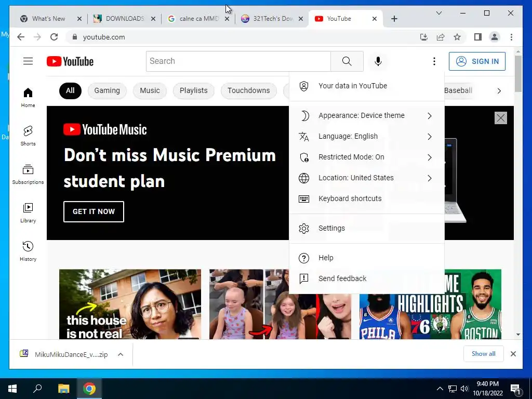Viewport: 532px width, 399px height.
Task: Close the downloads bar
Action: click(513, 354)
